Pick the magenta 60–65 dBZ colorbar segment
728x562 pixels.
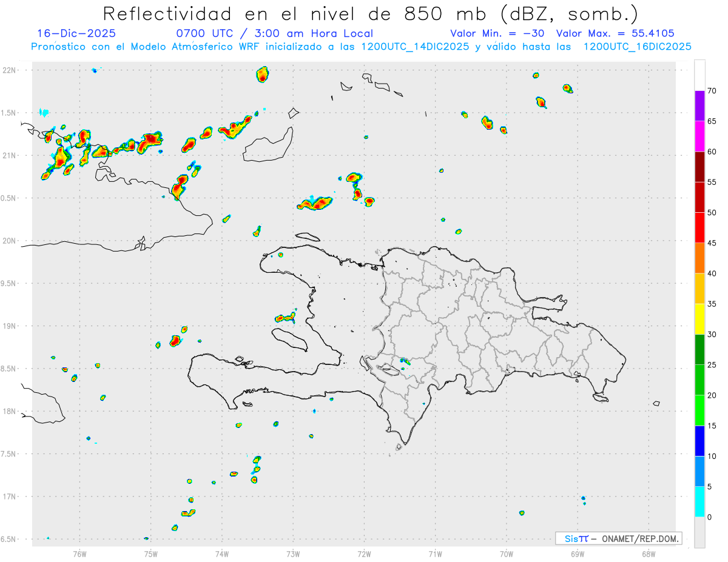coord(699,136)
